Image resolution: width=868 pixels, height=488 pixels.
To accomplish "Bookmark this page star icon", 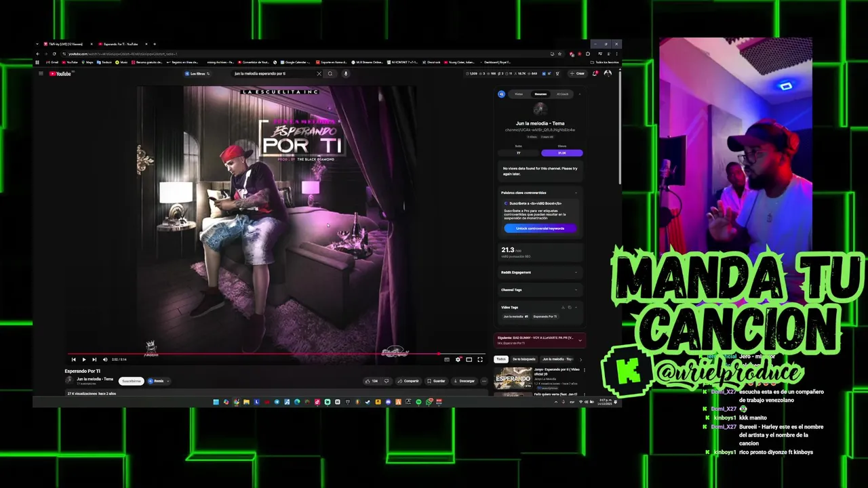I will 559,54.
